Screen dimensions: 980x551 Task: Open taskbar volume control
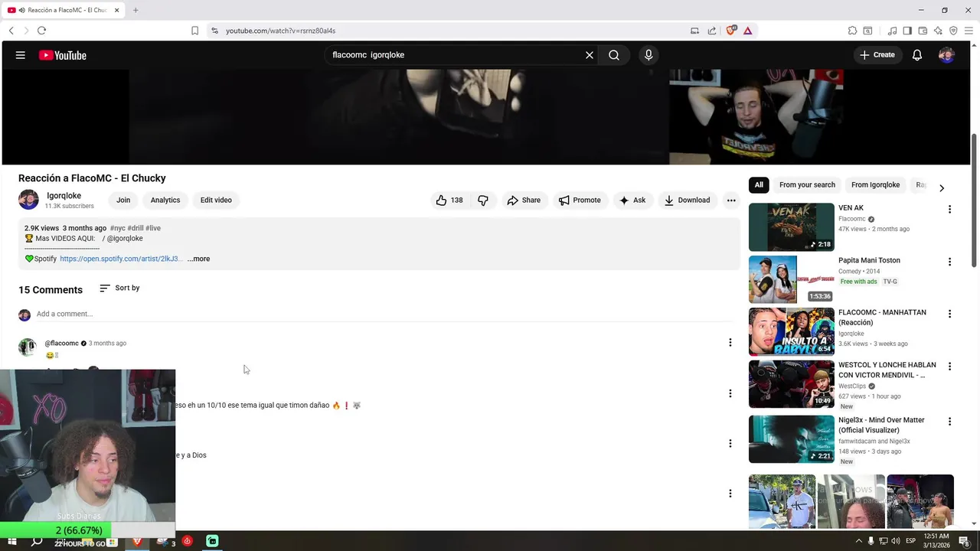click(x=897, y=541)
